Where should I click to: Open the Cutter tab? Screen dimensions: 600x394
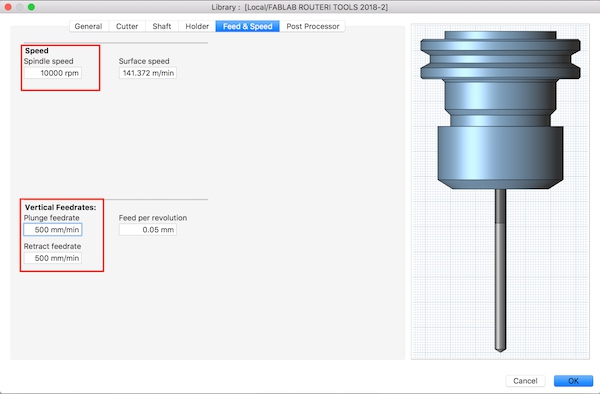(127, 26)
